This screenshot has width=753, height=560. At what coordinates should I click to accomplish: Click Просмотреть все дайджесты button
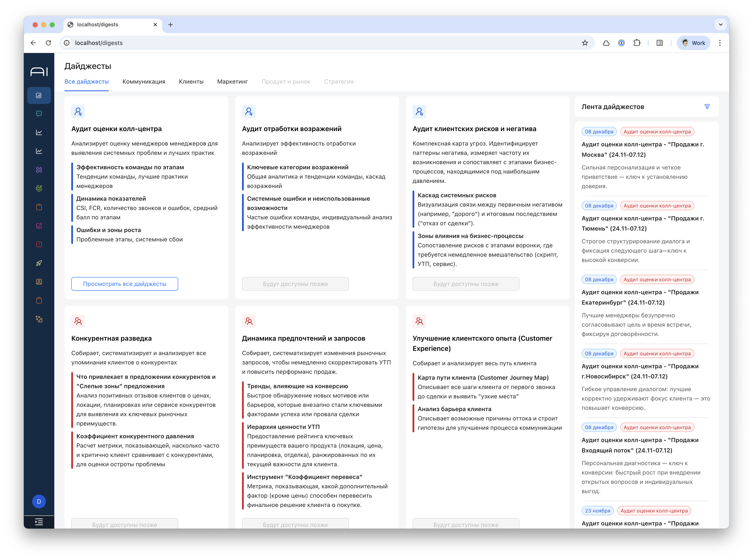[124, 284]
